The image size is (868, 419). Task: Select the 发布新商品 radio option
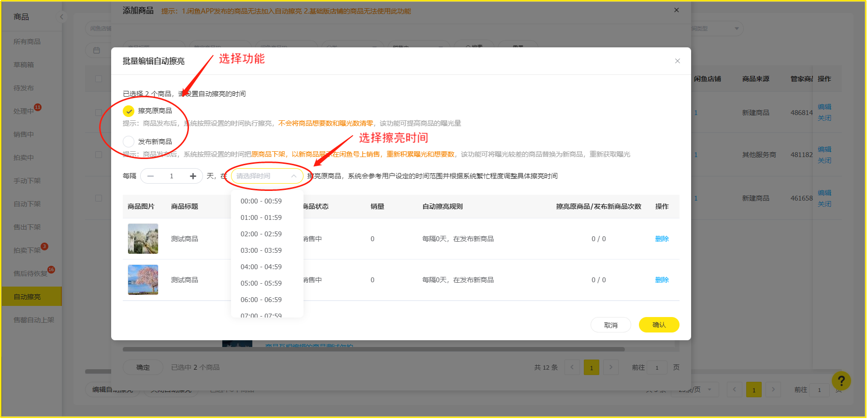pyautogui.click(x=129, y=142)
